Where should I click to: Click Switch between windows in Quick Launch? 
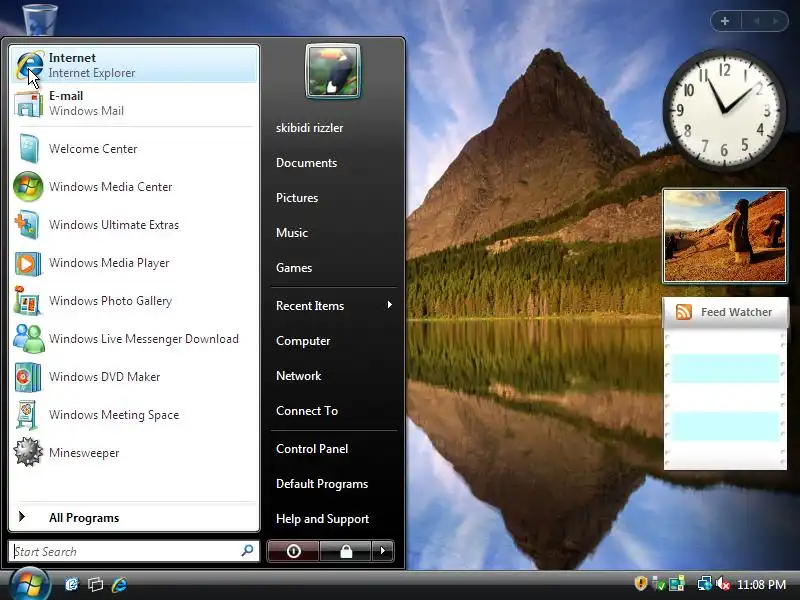point(95,584)
